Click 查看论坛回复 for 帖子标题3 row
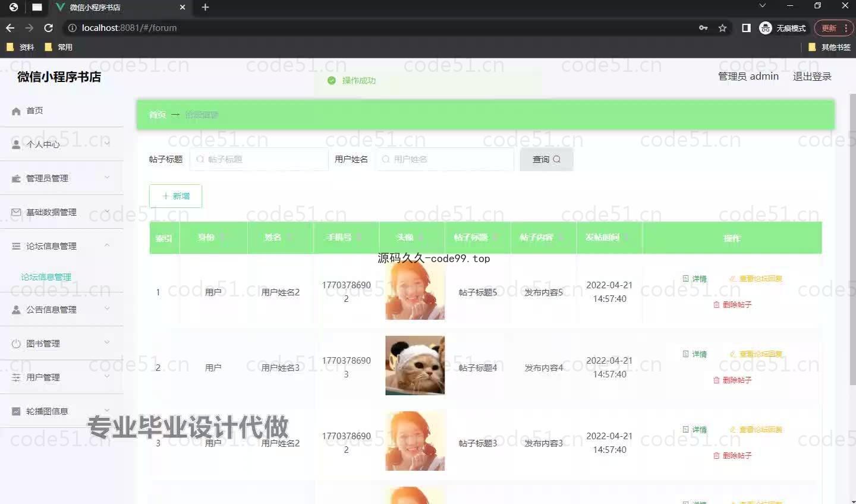This screenshot has height=504, width=856. 756,430
